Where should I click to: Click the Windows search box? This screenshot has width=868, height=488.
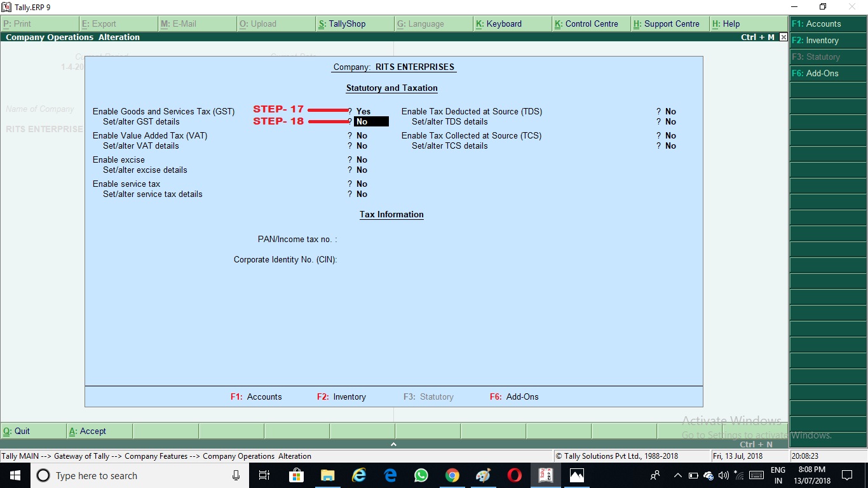pos(139,475)
